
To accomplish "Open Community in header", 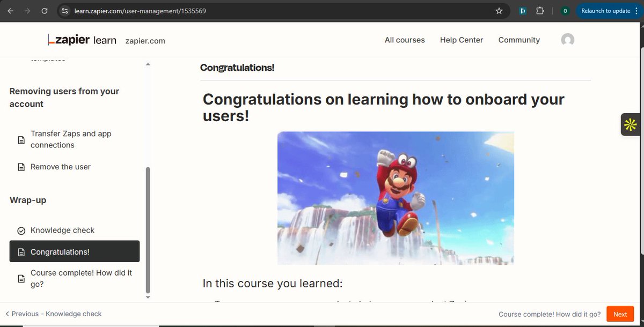I will [519, 40].
